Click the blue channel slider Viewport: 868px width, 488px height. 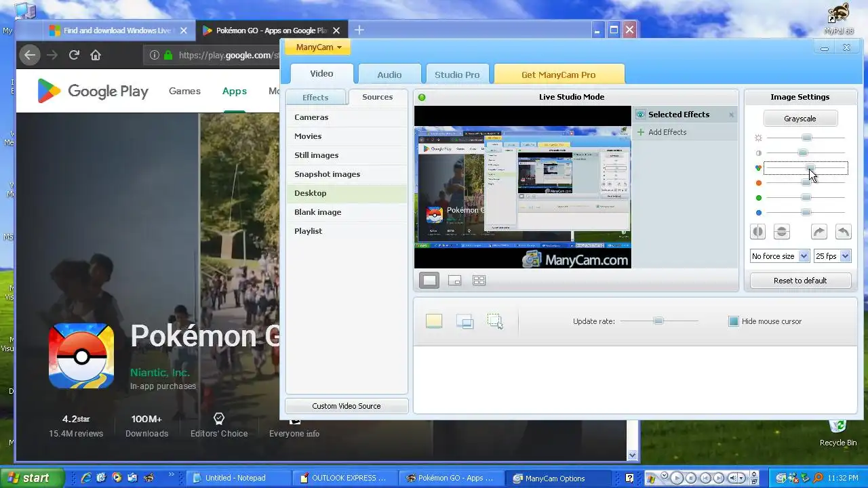(x=806, y=213)
